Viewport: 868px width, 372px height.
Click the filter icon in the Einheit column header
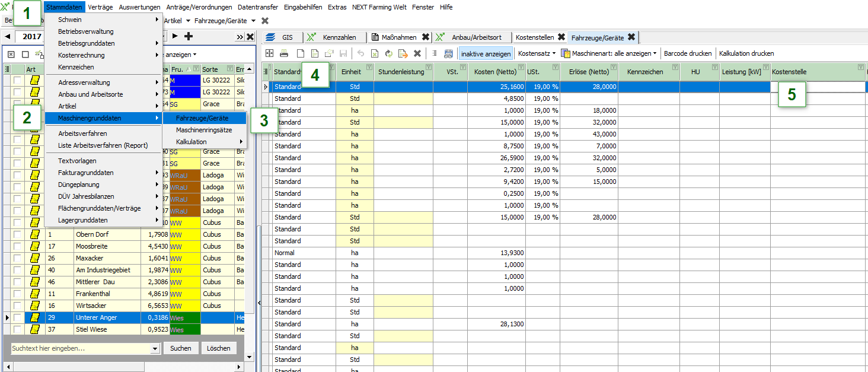pyautogui.click(x=369, y=68)
